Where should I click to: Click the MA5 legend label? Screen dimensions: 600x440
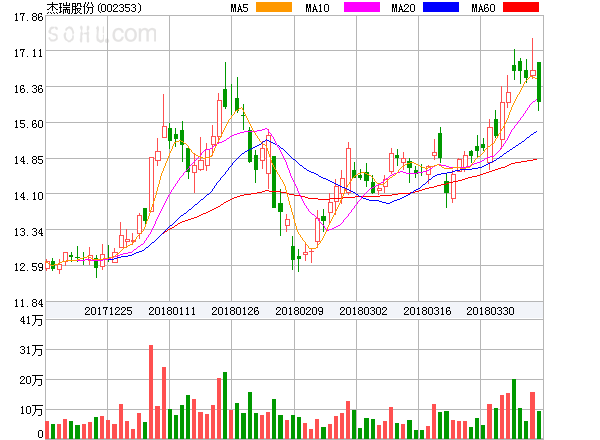click(240, 8)
